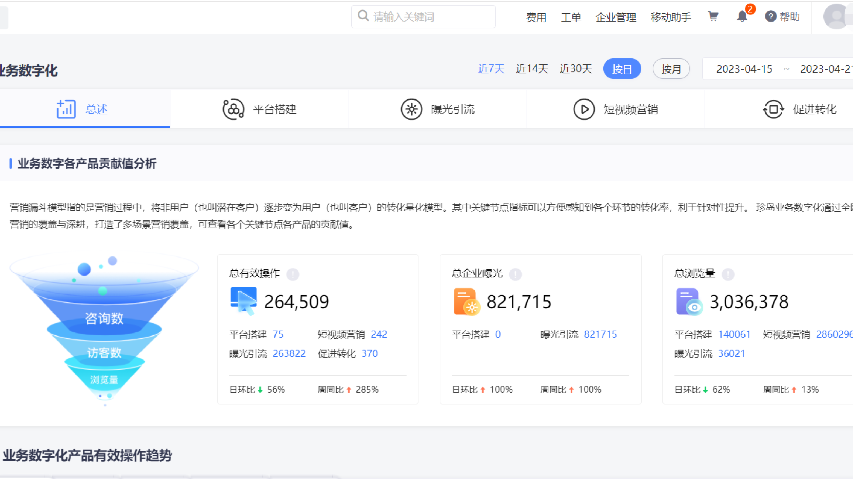
Task: Click the 短视频营销 play icon
Action: tap(584, 109)
